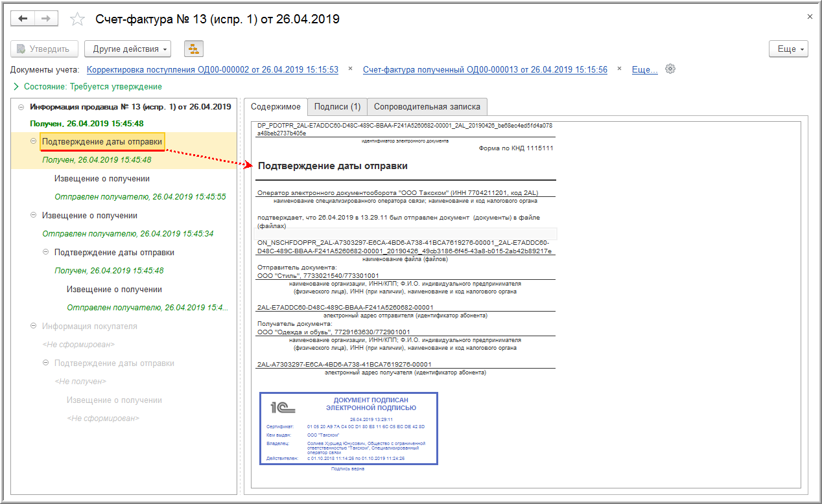Click the 1C logo in signature stamp
Viewport: 822px width, 504px height.
(x=283, y=407)
